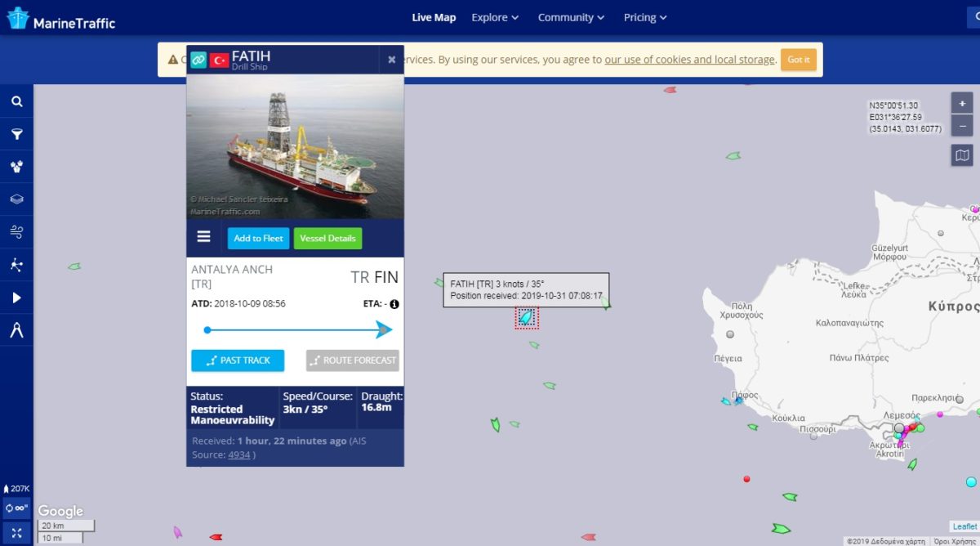Click the Vessel Details button
The image size is (980, 546).
point(327,238)
